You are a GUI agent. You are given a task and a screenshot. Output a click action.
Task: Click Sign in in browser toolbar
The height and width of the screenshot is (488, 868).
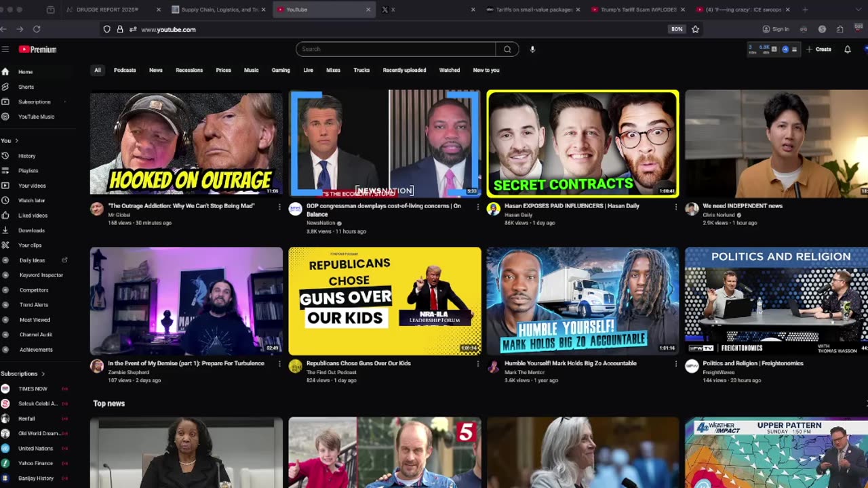(x=776, y=29)
